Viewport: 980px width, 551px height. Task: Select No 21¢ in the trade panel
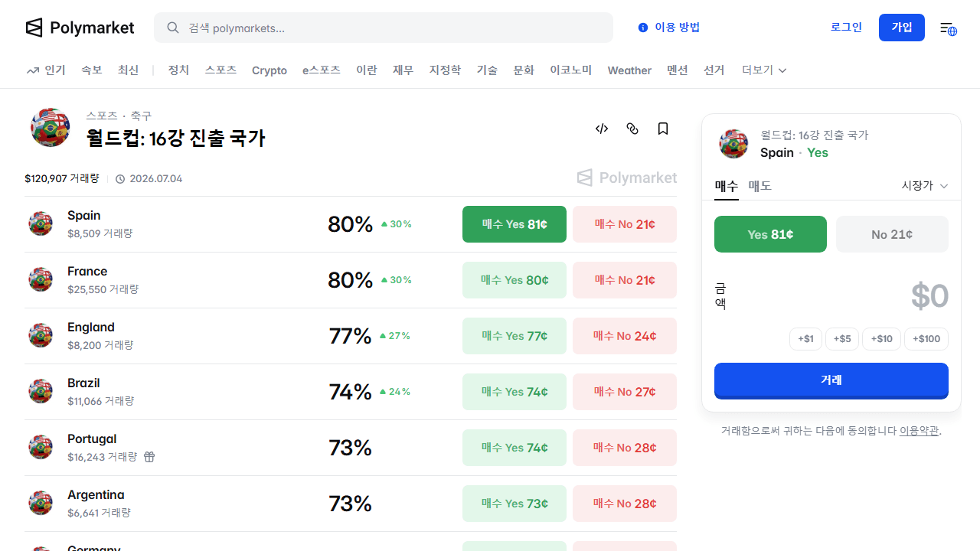[892, 234]
